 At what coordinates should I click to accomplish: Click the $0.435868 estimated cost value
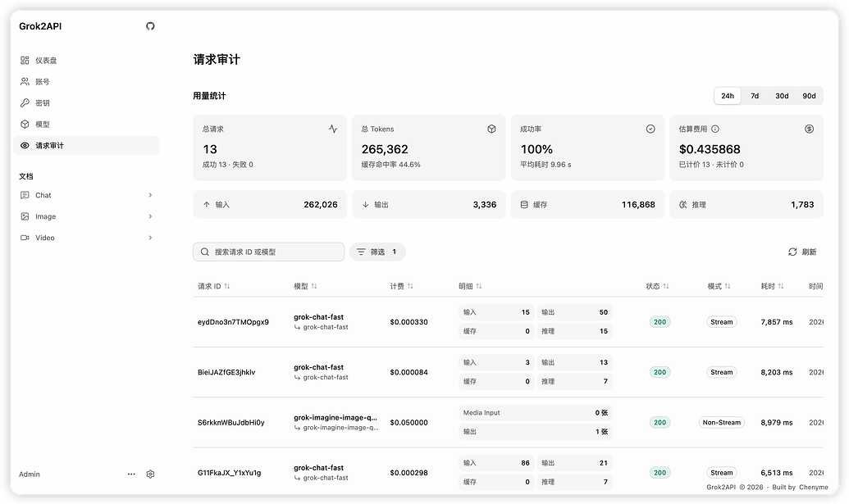click(x=710, y=149)
